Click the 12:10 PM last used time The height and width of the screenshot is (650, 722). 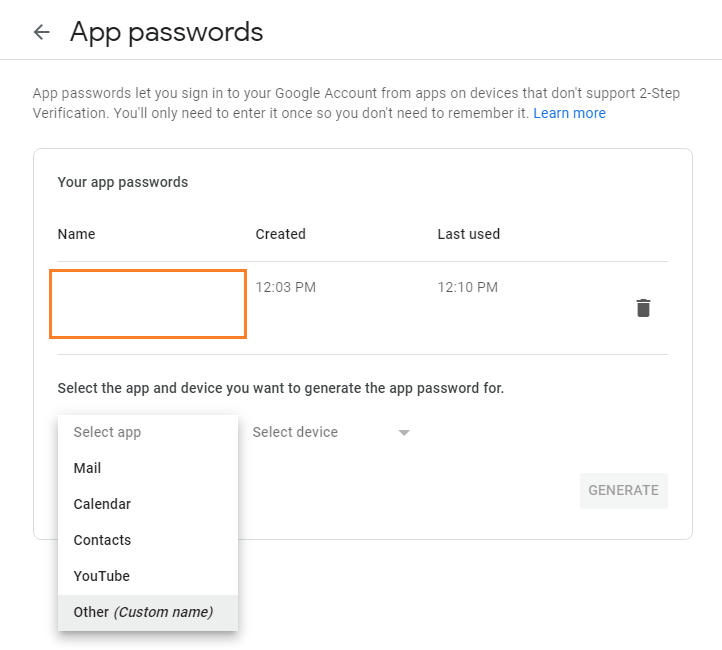tap(467, 287)
